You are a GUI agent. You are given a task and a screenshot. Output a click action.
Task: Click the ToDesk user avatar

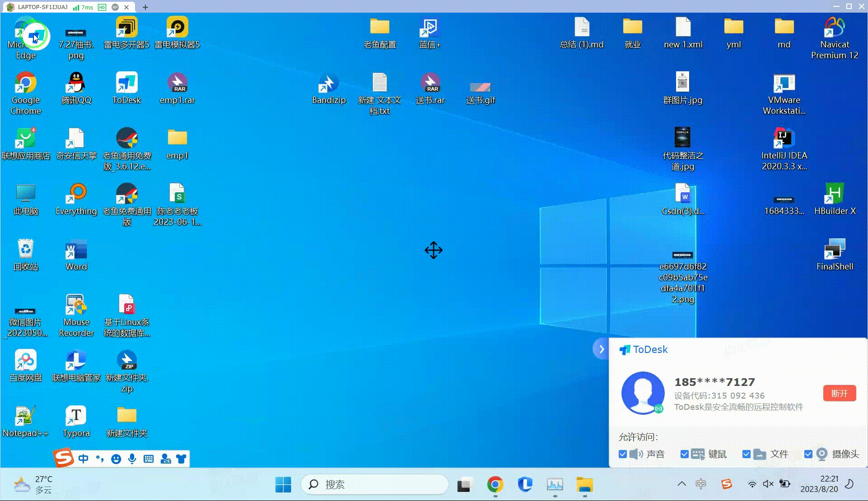[x=643, y=393]
